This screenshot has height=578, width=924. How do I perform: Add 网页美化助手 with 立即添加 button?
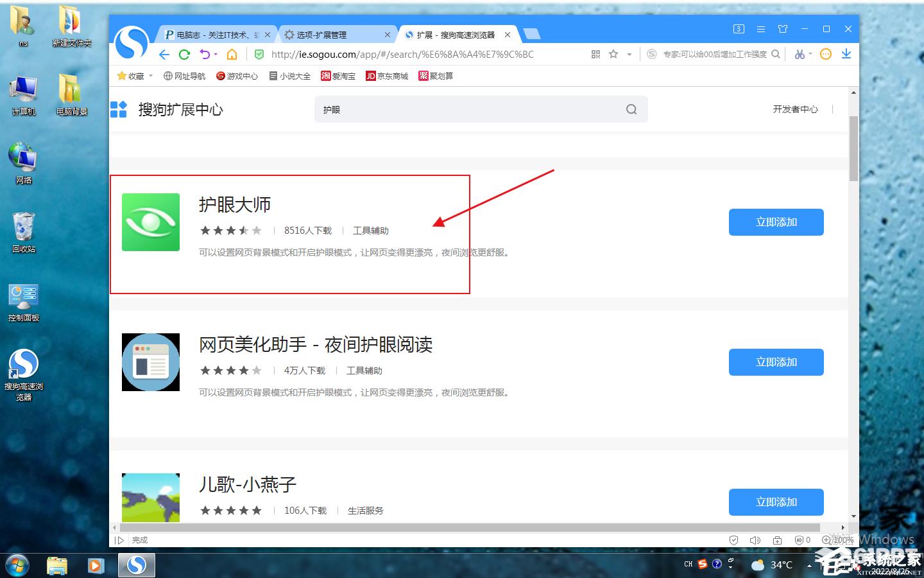point(776,362)
